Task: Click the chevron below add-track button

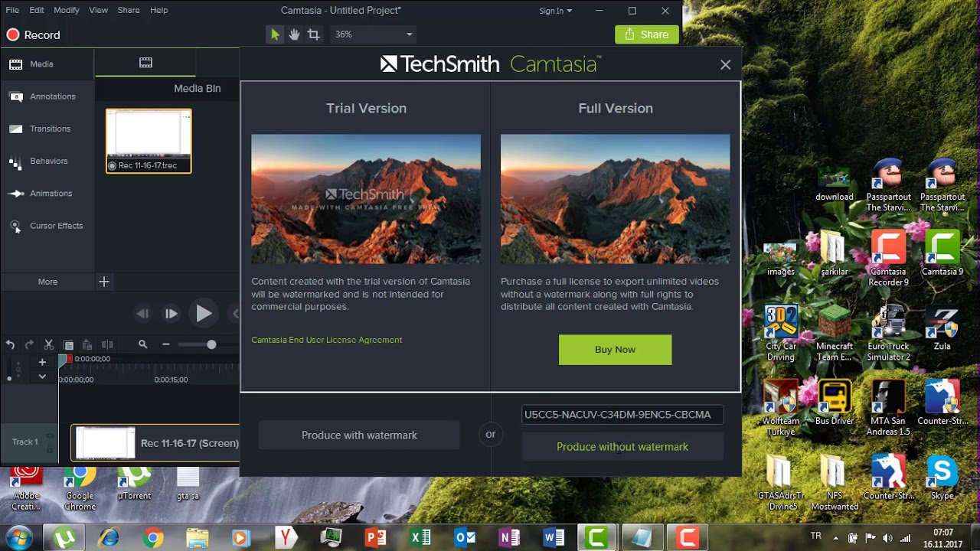Action: (42, 377)
